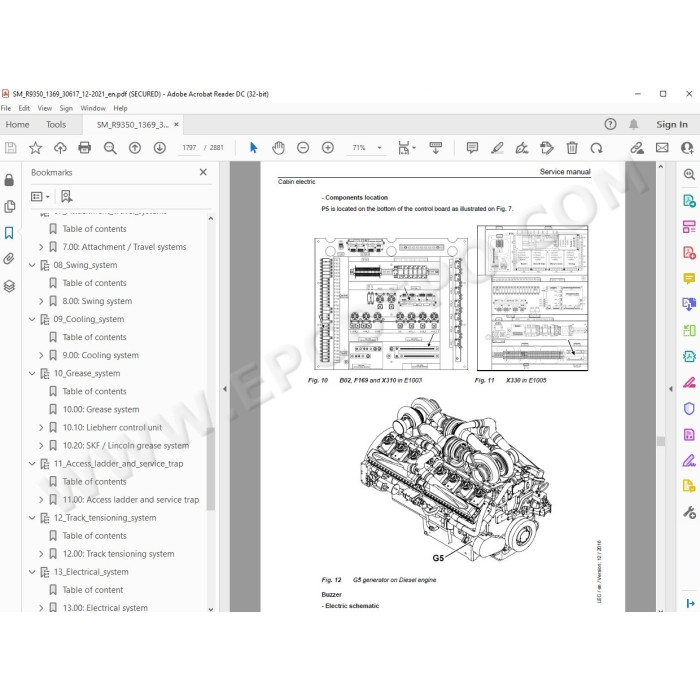Image resolution: width=700 pixels, height=700 pixels.
Task: Click the stamp tool icon
Action: tap(546, 148)
